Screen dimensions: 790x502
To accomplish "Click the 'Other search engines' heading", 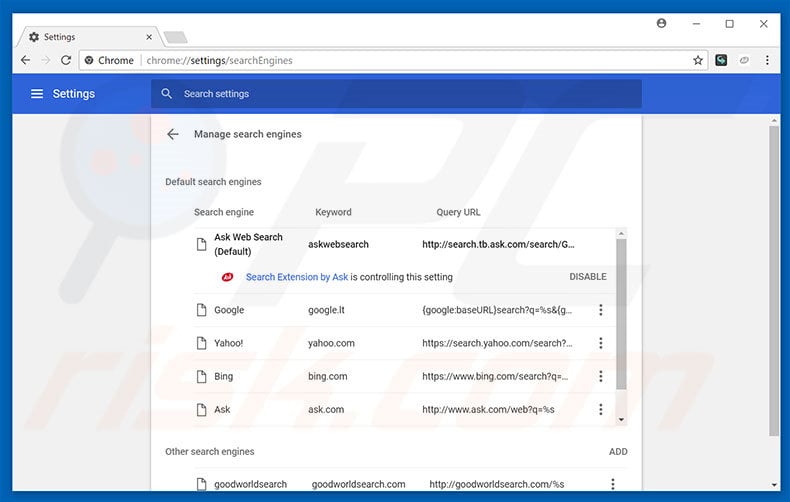I will click(210, 452).
